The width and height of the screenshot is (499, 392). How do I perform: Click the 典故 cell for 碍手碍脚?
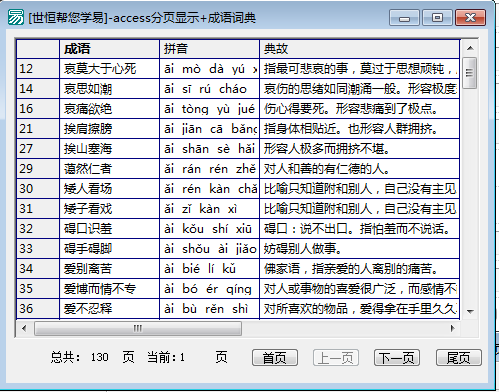point(360,249)
